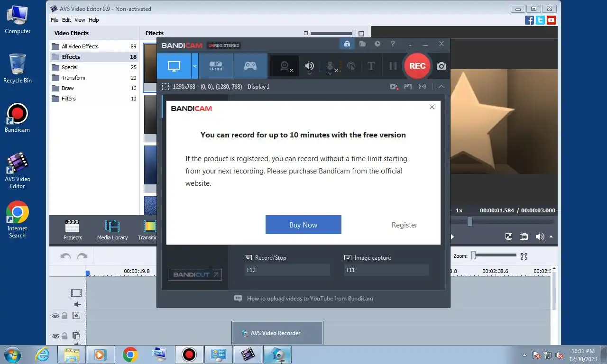This screenshot has width=607, height=364.
Task: Open the Projects section in AVS
Action: [73, 230]
